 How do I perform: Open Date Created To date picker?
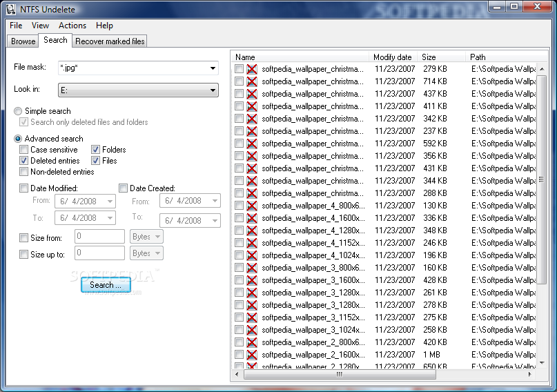215,221
